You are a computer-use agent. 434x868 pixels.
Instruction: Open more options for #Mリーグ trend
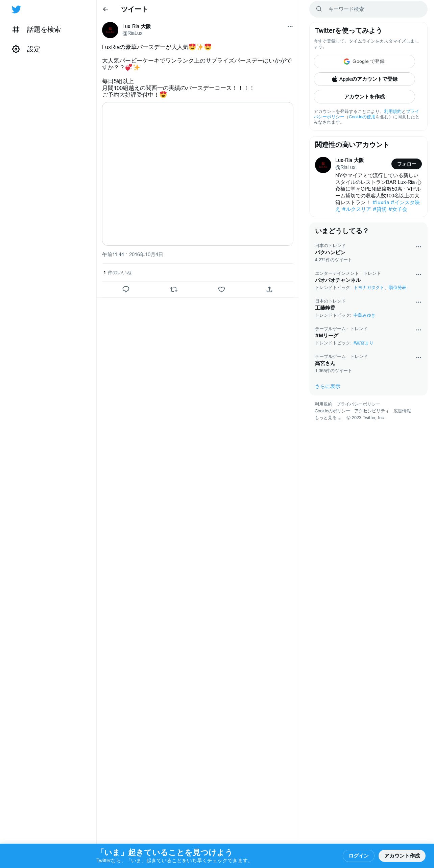pyautogui.click(x=418, y=330)
